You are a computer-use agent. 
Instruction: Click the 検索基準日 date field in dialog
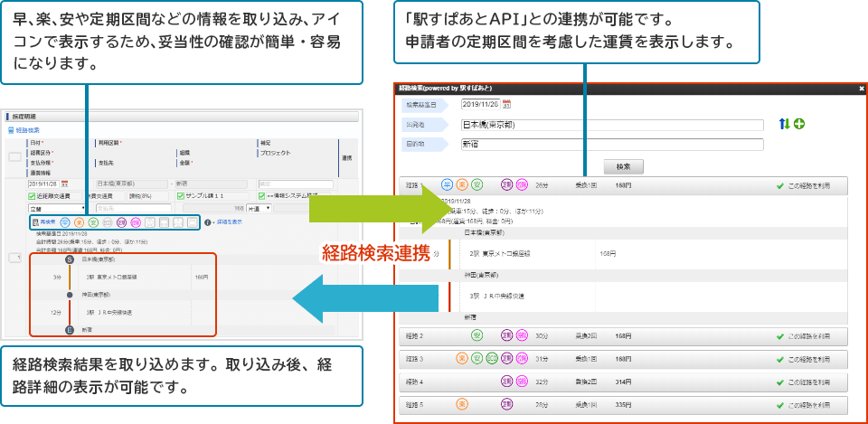[x=480, y=104]
